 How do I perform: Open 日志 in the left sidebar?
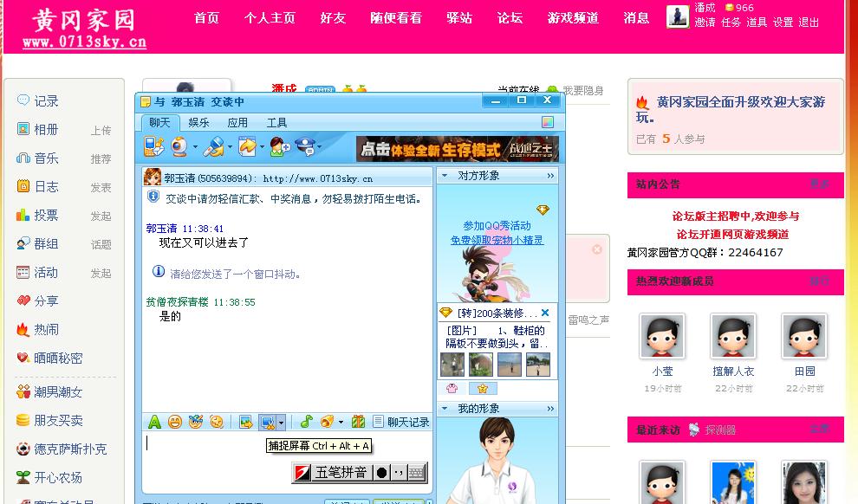click(x=46, y=186)
